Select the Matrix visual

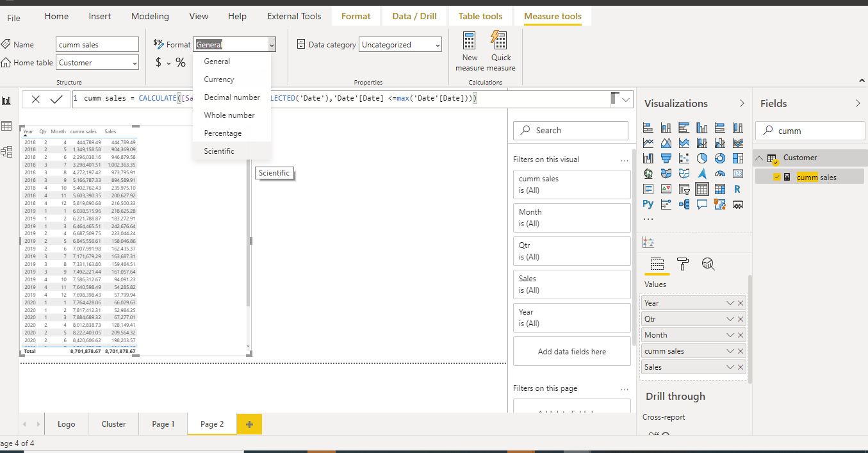(720, 189)
